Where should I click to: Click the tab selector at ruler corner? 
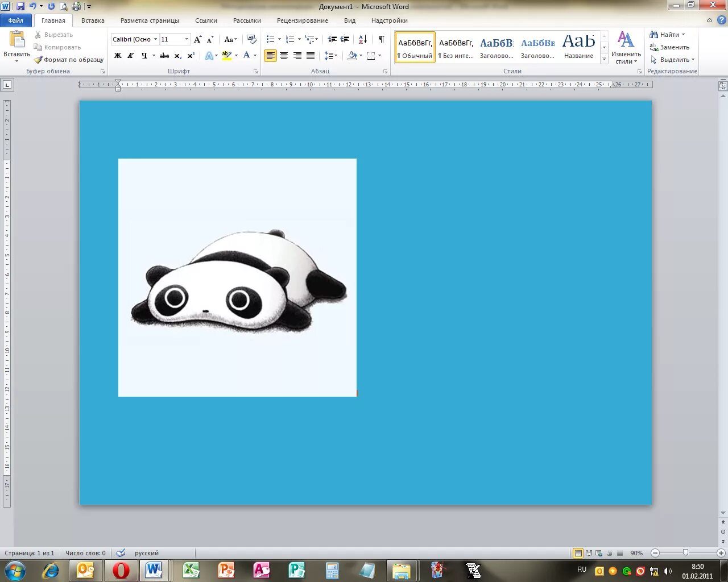coord(7,85)
